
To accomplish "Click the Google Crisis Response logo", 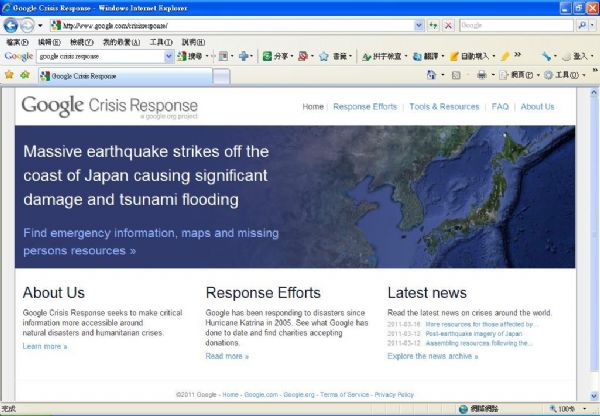I will [x=109, y=107].
